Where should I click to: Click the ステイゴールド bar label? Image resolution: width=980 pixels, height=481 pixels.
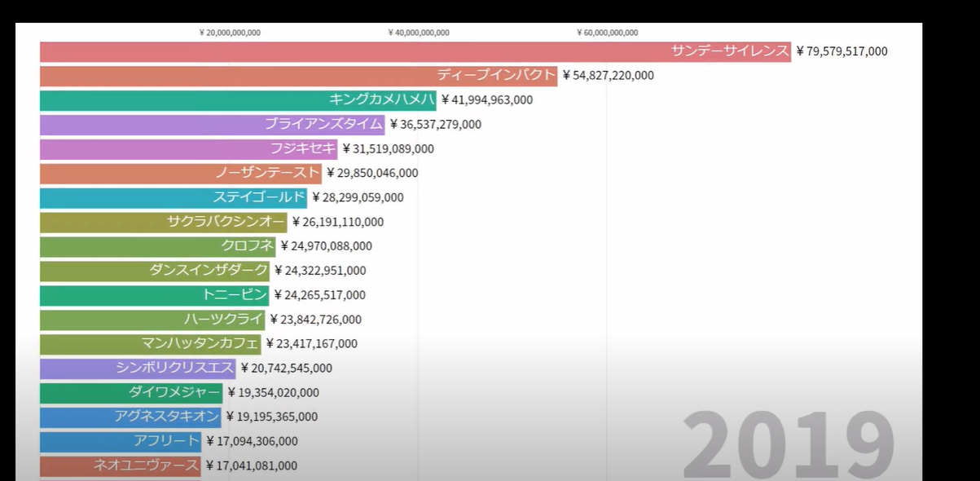point(259,197)
